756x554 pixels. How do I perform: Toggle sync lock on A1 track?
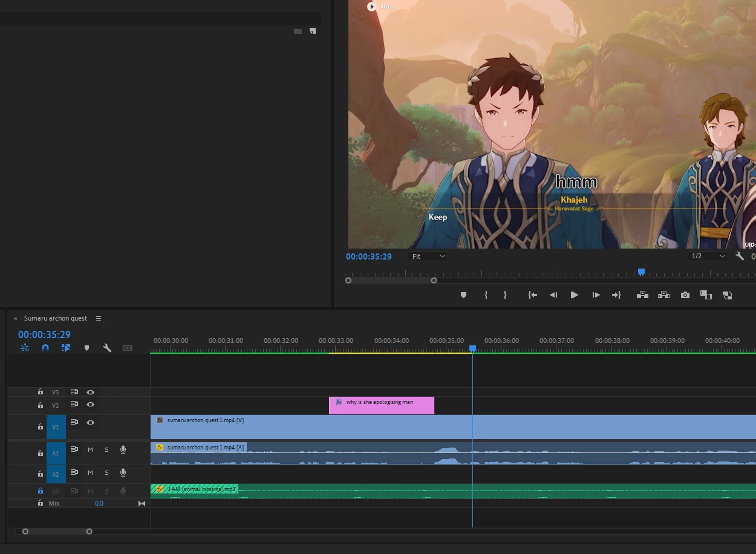pyautogui.click(x=74, y=449)
